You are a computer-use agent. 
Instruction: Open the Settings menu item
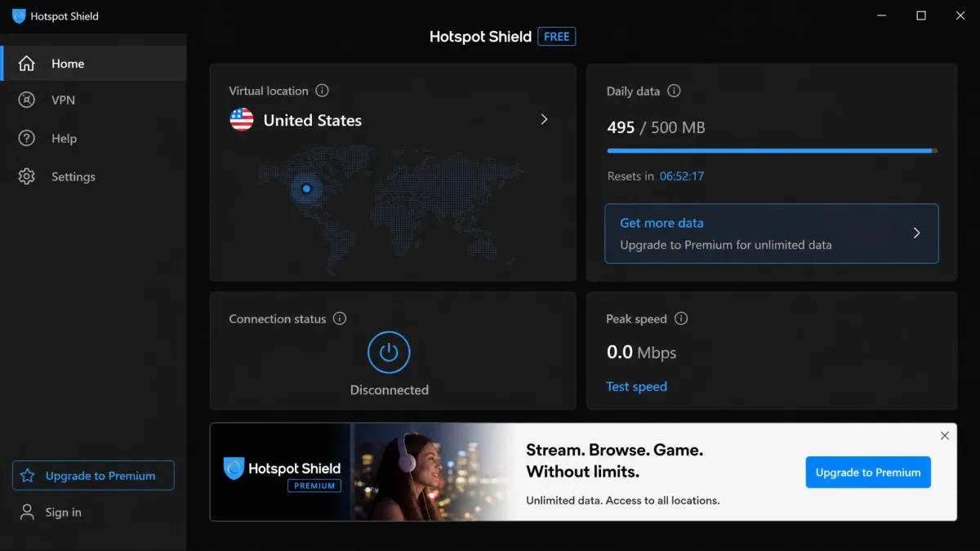click(94, 176)
